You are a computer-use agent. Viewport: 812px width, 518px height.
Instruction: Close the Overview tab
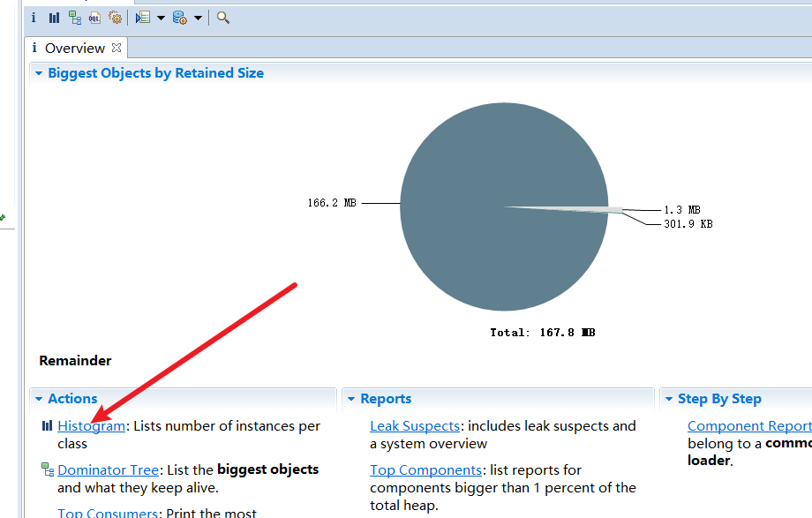pyautogui.click(x=117, y=48)
